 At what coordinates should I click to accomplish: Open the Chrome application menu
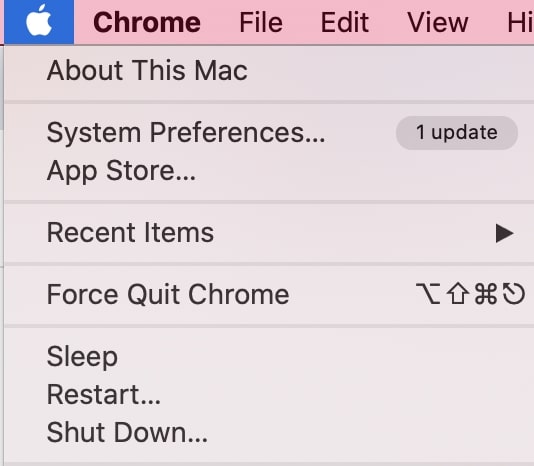(x=147, y=22)
